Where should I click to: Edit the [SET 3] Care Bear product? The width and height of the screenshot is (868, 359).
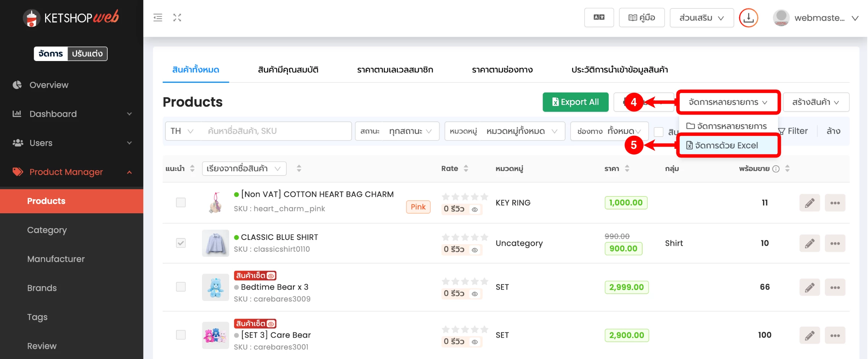(x=809, y=335)
